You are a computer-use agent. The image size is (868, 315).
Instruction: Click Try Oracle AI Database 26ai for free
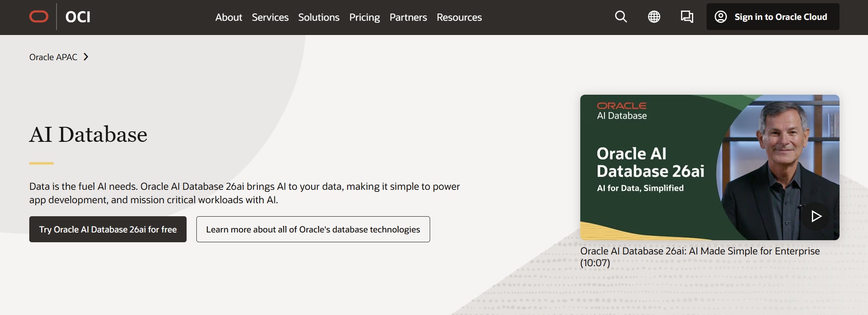click(x=108, y=229)
